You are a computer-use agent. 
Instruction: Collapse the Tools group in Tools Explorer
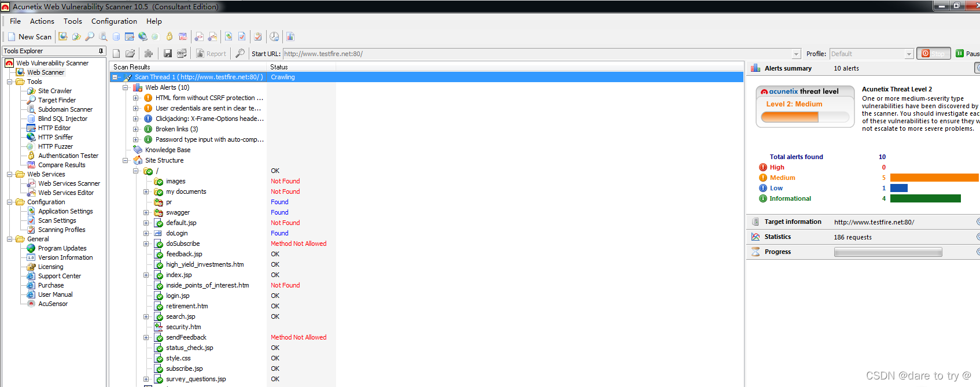[9, 82]
